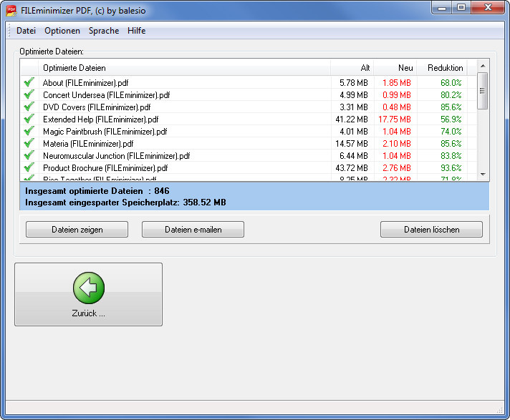Open the Datei menu

coord(26,31)
